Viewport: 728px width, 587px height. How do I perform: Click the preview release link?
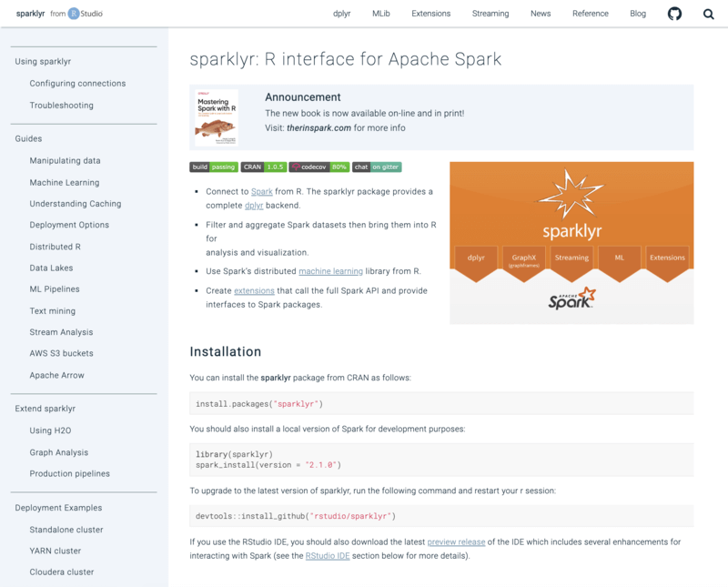pyautogui.click(x=456, y=542)
